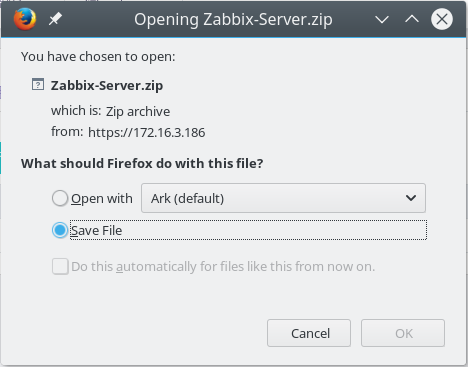Select the Open with radio button
This screenshot has width=468, height=367.
point(60,198)
